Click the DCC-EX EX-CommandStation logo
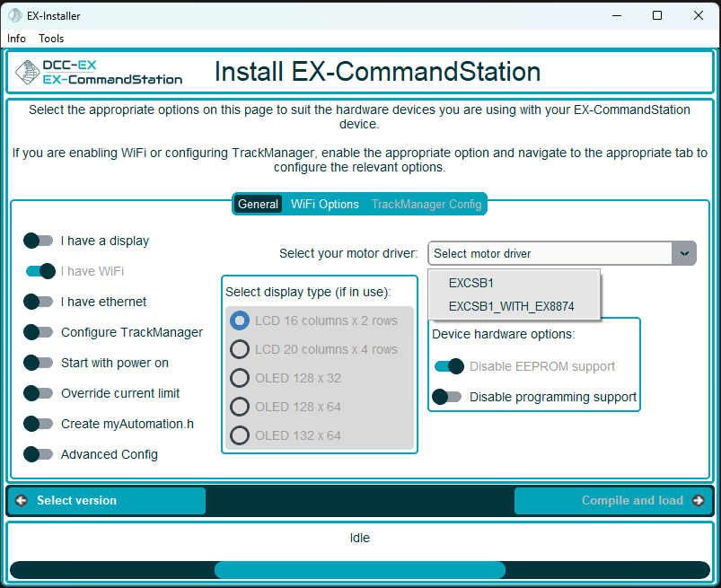The height and width of the screenshot is (588, 721). pos(99,72)
